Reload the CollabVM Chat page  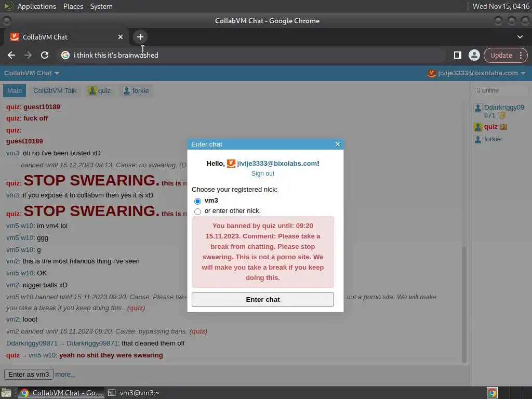(x=45, y=55)
